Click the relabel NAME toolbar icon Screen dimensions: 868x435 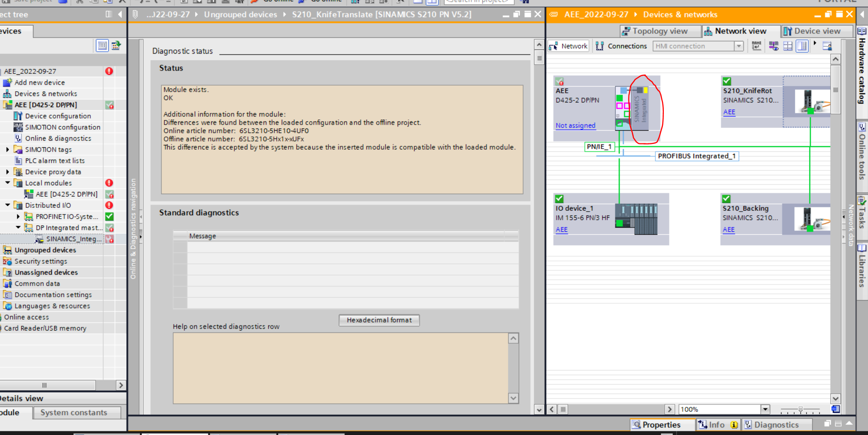click(x=757, y=46)
